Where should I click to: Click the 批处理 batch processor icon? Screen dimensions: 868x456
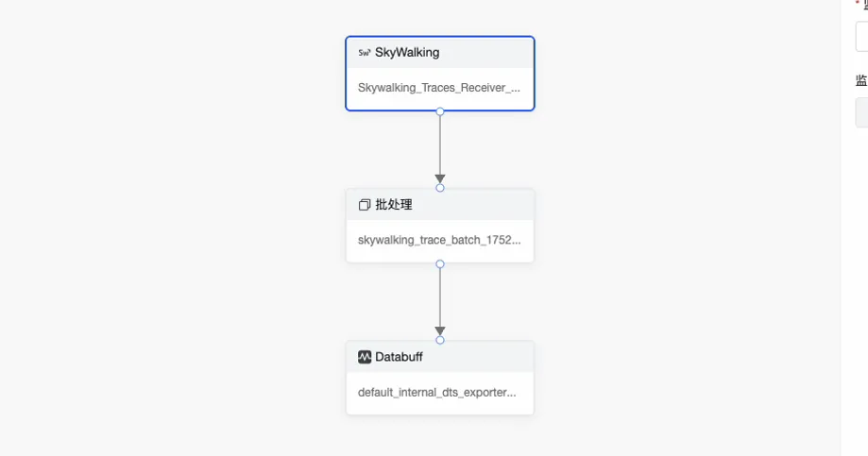coord(365,205)
